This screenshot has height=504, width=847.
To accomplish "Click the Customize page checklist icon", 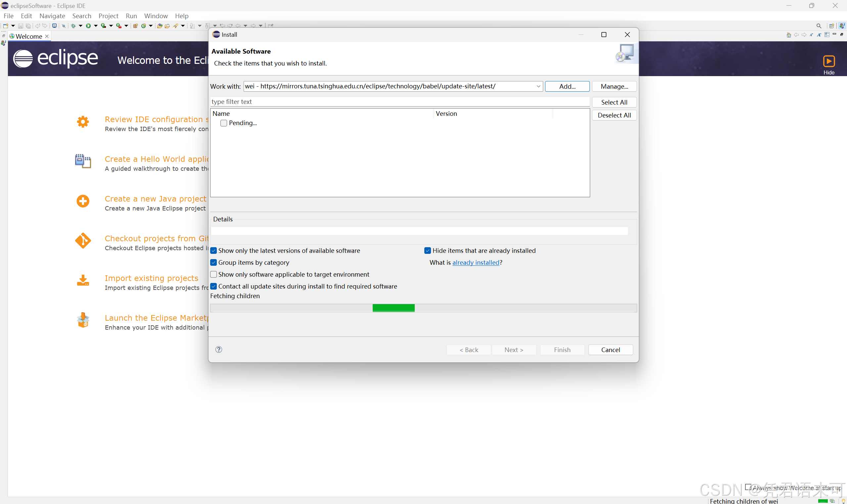I will click(827, 35).
